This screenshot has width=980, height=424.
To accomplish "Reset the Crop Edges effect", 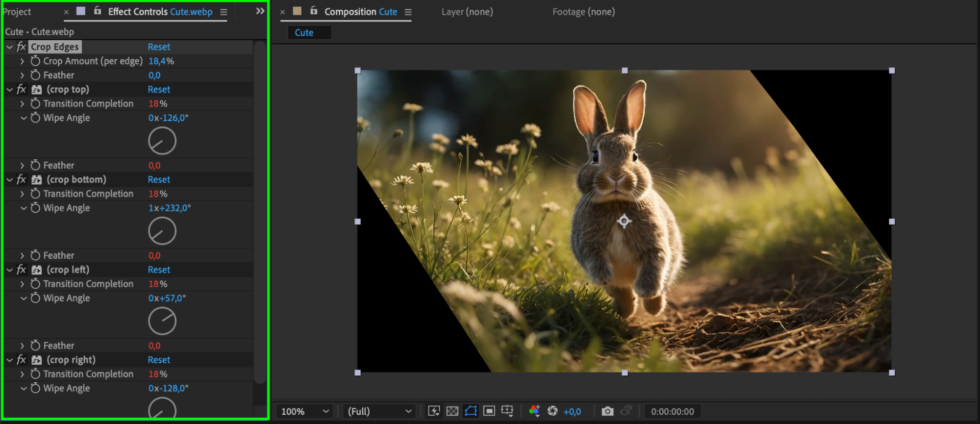I will (159, 47).
